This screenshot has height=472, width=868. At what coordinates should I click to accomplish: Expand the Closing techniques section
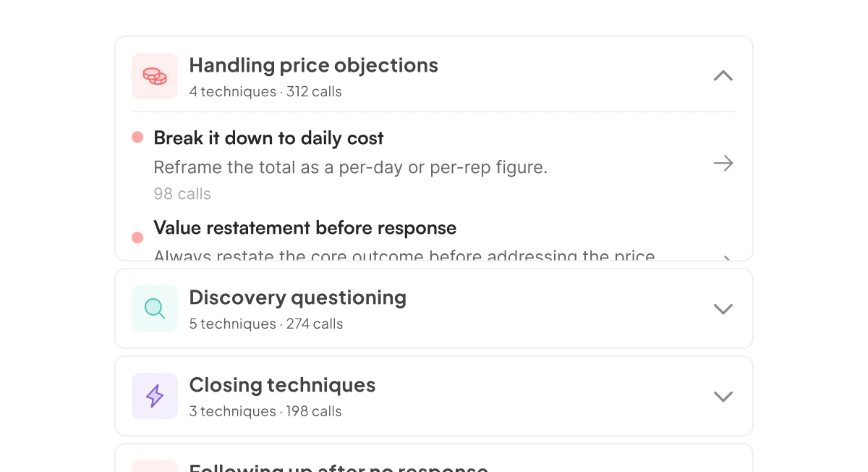click(x=723, y=397)
